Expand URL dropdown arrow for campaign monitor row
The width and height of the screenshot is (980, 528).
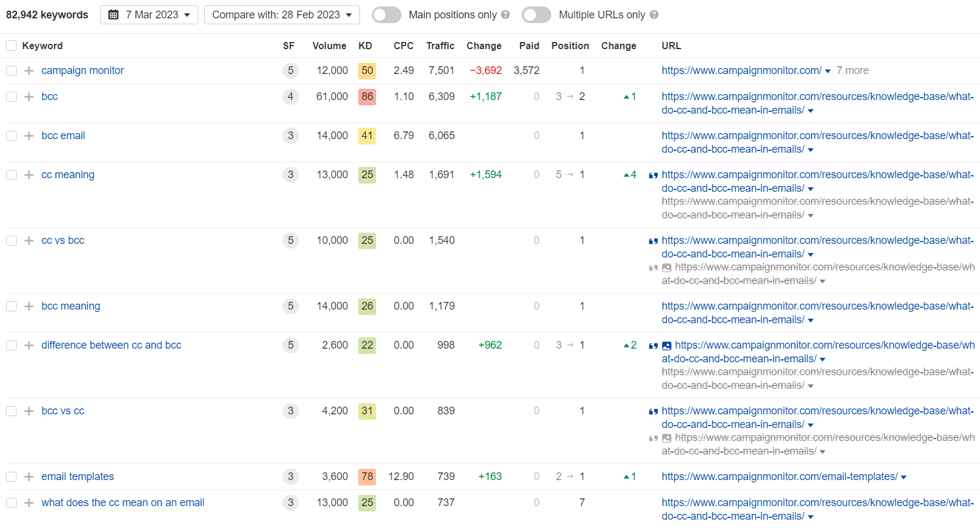point(828,71)
